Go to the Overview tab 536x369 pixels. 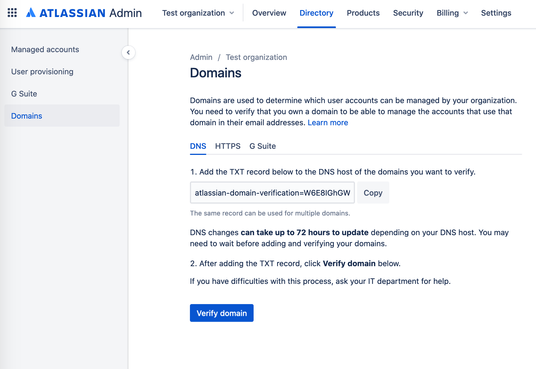[x=269, y=13]
